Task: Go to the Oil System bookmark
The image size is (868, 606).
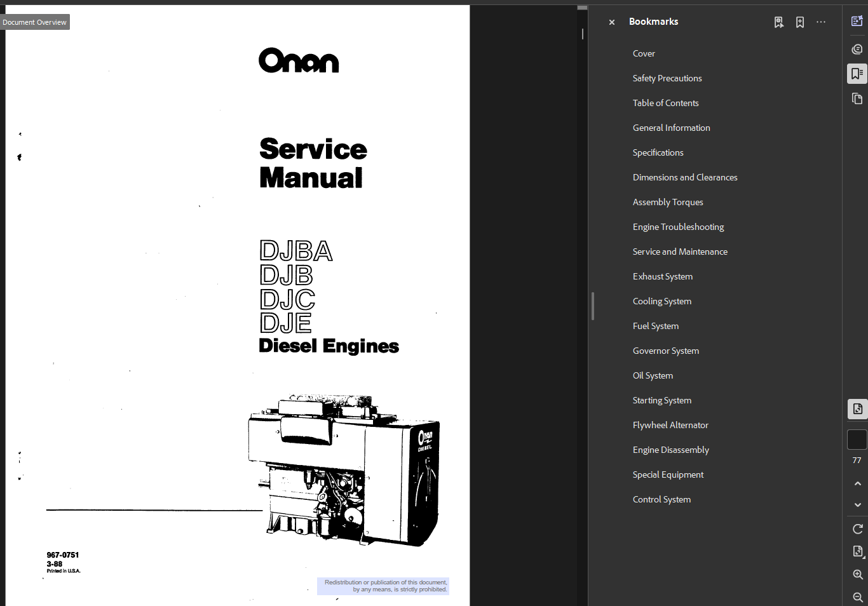Action: point(653,375)
